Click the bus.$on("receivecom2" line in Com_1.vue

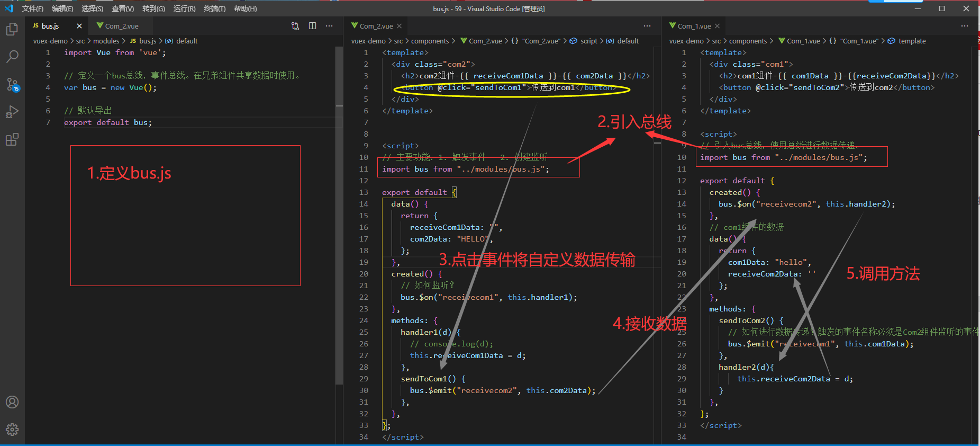tap(807, 204)
